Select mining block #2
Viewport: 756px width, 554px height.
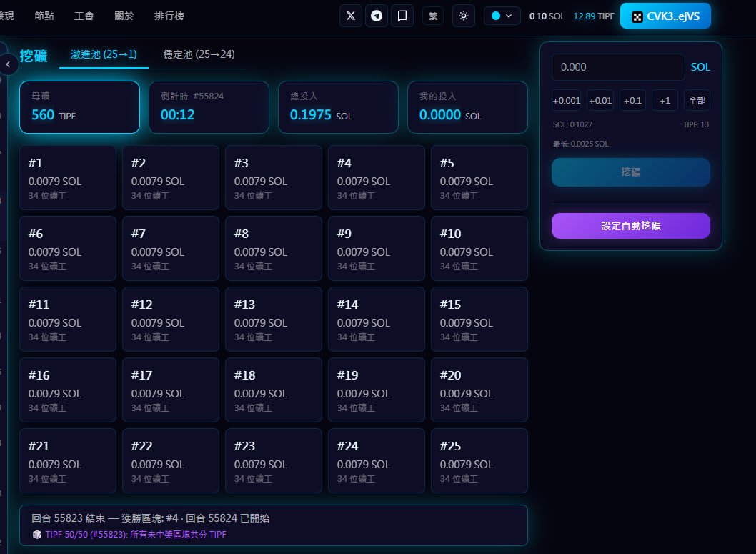click(171, 178)
